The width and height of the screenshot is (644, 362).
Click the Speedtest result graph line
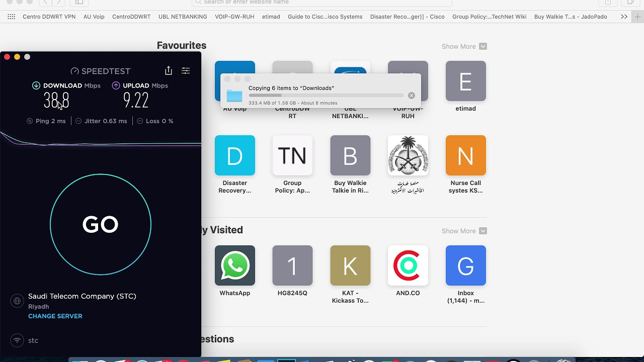pyautogui.click(x=101, y=140)
